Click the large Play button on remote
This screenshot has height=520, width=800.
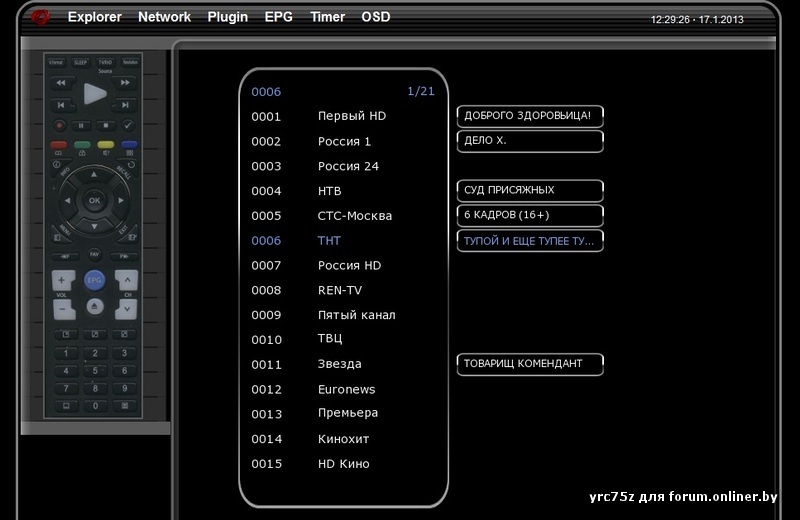pos(95,93)
